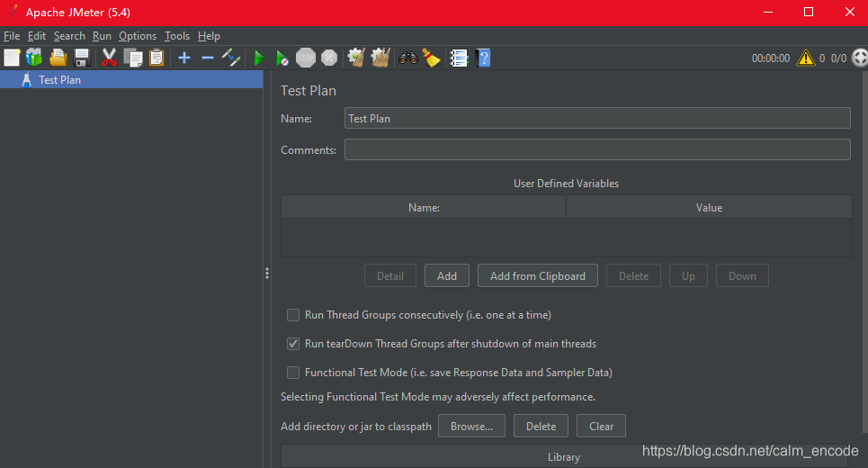The width and height of the screenshot is (868, 468).
Task: Click the Clear results icon
Action: click(356, 58)
